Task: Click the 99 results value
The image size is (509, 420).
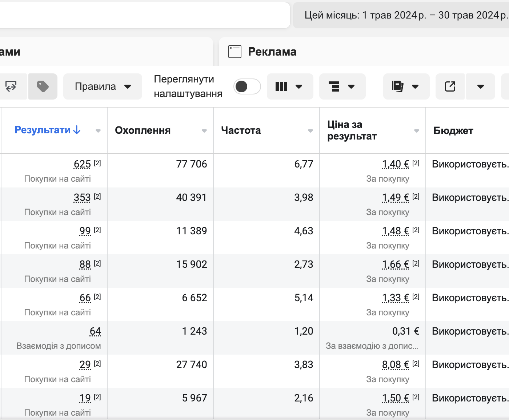Action: tap(85, 231)
